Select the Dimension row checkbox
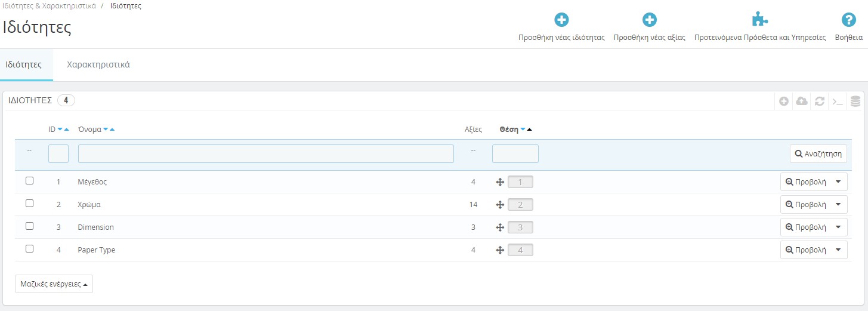The height and width of the screenshot is (311, 868). click(x=29, y=226)
